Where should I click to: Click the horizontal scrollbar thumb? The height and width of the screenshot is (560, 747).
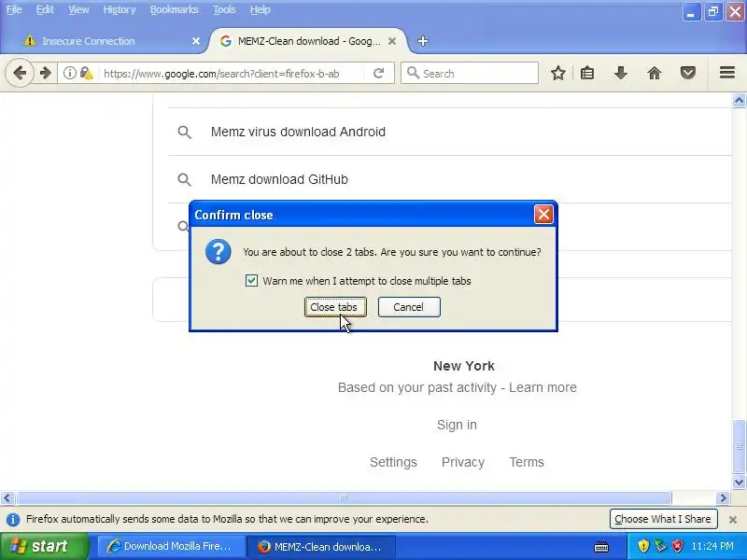(x=344, y=498)
